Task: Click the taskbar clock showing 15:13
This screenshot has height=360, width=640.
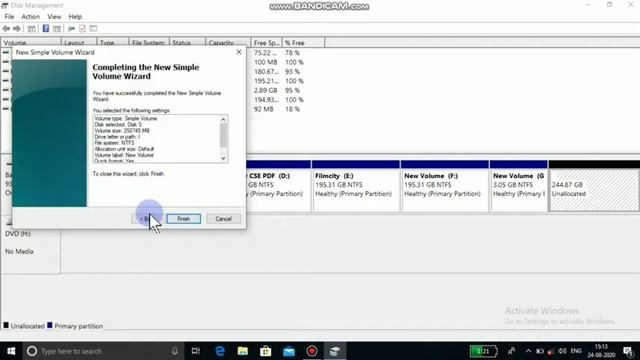Action: point(601,351)
